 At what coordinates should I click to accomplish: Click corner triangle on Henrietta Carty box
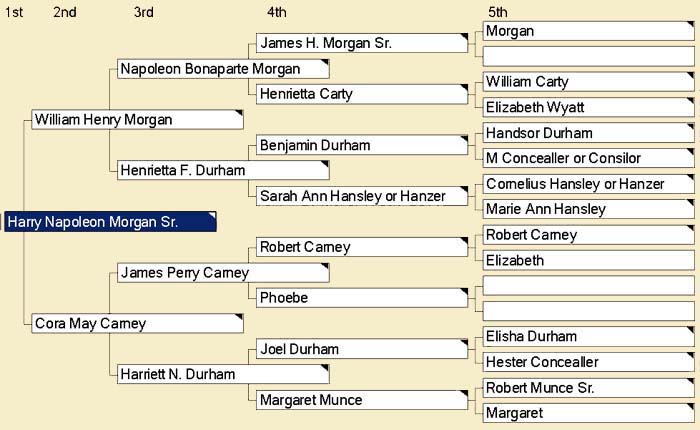click(464, 88)
